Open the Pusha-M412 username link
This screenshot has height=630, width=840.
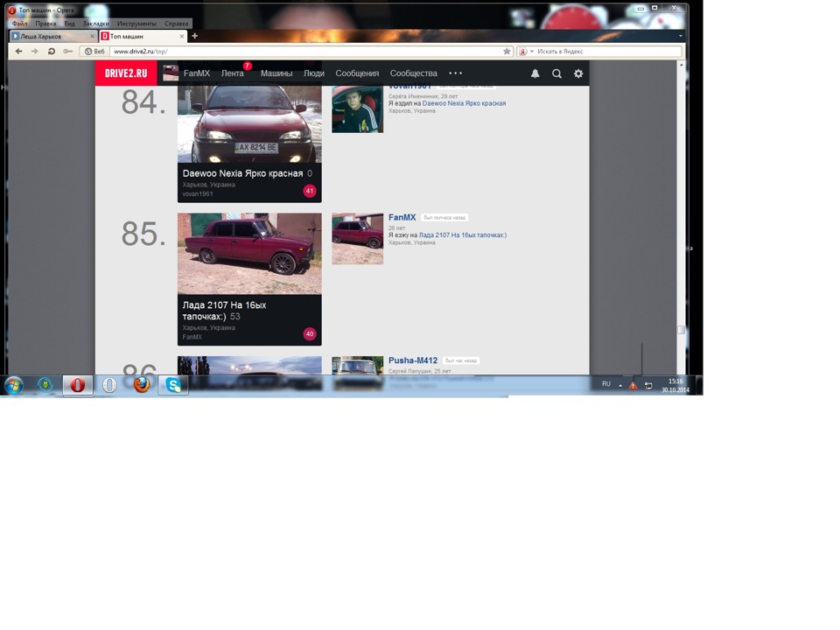tap(413, 360)
